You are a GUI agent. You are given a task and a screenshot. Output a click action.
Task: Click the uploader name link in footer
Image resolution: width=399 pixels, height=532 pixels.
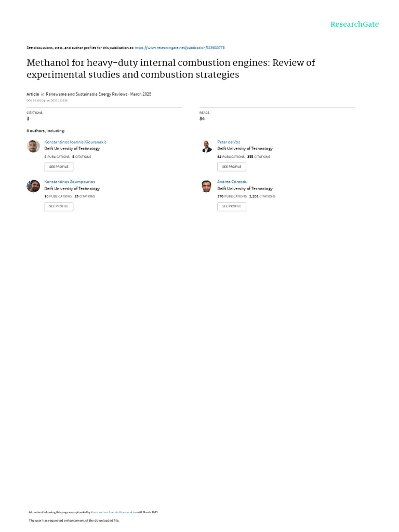(x=113, y=512)
